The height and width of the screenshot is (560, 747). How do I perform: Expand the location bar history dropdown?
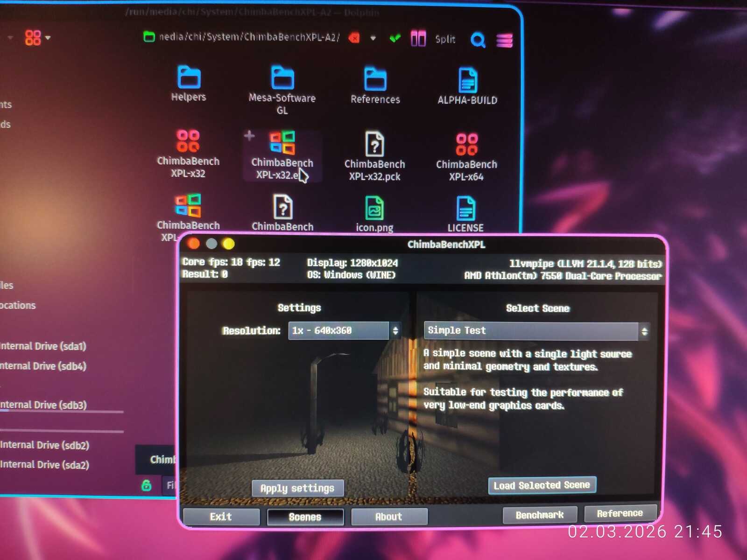373,38
